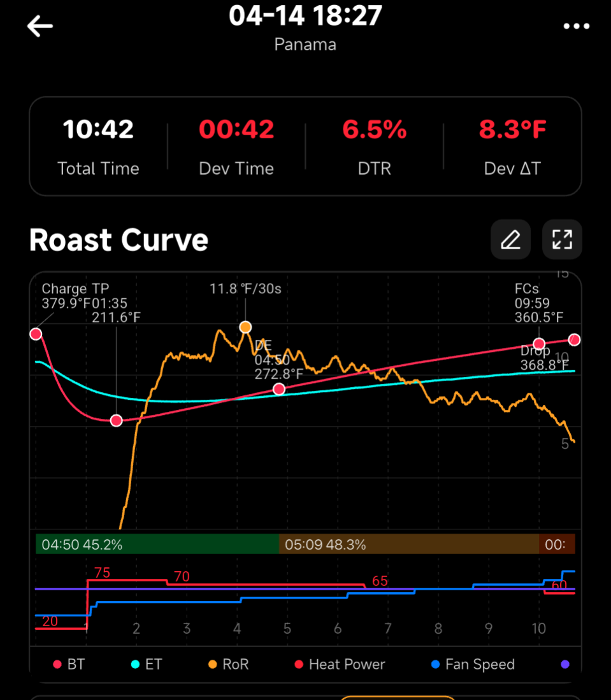Tap the Dev Time value 00:42
Viewport: 611px width, 700px height.
pyautogui.click(x=236, y=129)
